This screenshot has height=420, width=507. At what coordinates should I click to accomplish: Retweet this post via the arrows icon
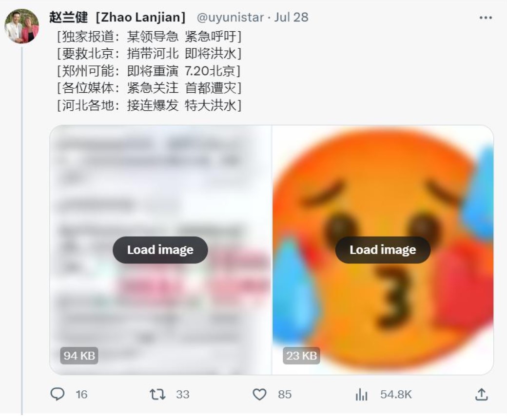(x=157, y=395)
